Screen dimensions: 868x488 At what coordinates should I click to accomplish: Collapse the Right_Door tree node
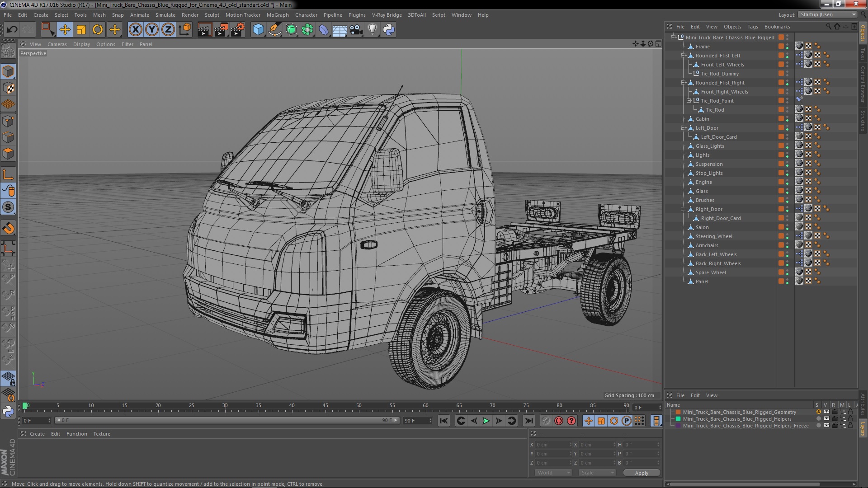[684, 209]
